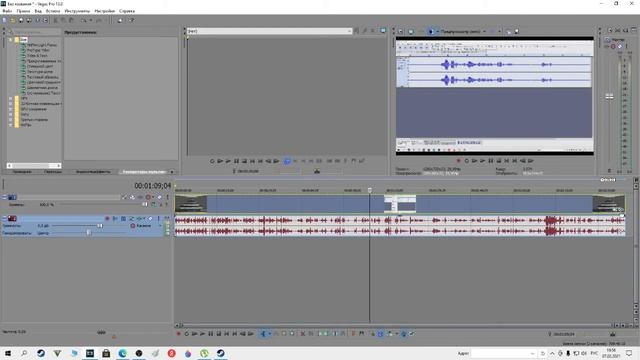Click Save snapshot to file icon in preview
Screen dimensions: 640x360
coord(516,31)
